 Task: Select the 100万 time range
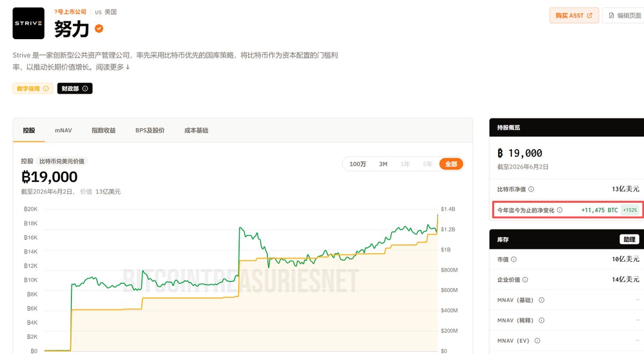coord(357,164)
